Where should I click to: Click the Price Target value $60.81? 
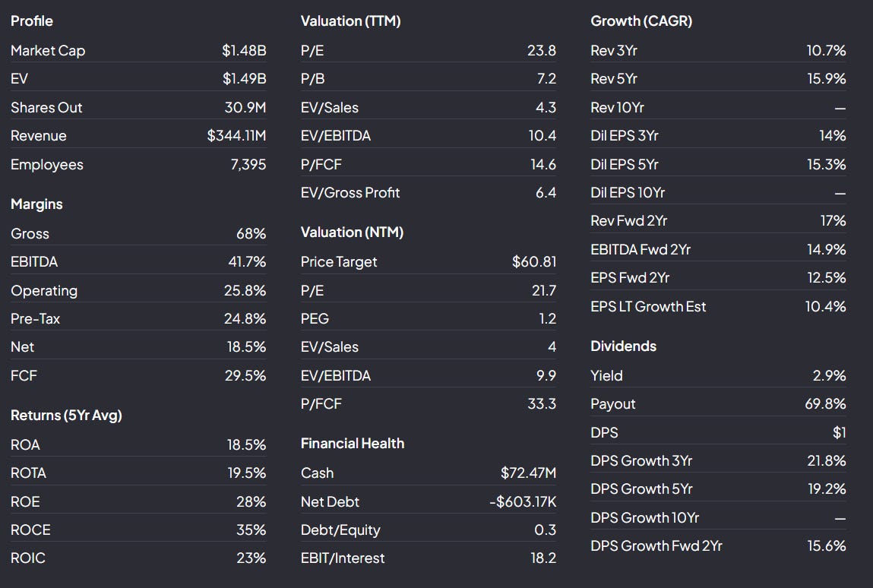tap(534, 261)
